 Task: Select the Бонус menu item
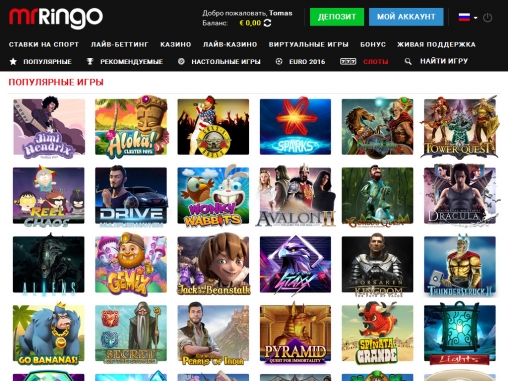tap(373, 44)
